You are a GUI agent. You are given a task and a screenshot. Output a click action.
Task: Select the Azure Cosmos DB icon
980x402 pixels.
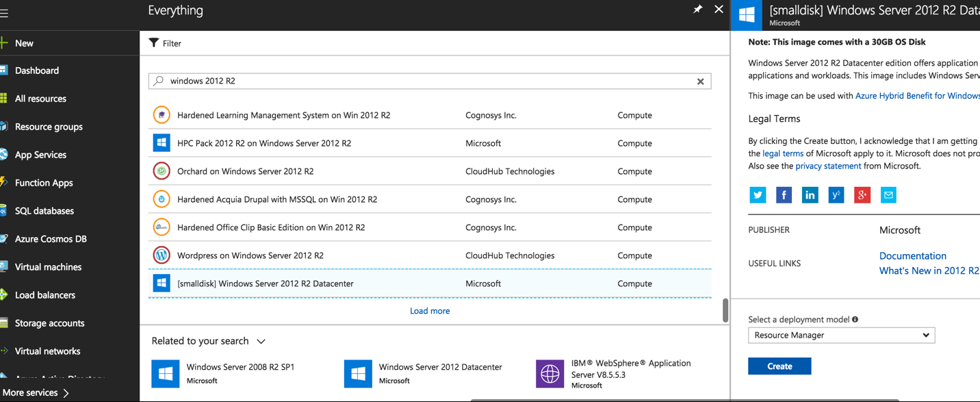coord(7,238)
